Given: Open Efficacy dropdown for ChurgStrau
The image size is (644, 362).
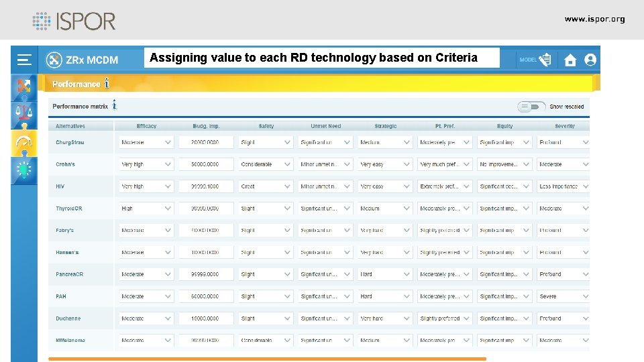Looking at the screenshot, I should pyautogui.click(x=146, y=142).
